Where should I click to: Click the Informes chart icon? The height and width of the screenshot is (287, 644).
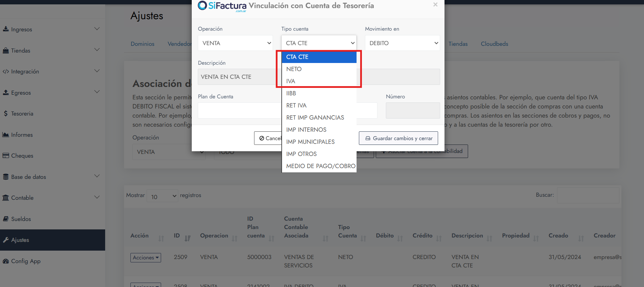[x=6, y=135]
